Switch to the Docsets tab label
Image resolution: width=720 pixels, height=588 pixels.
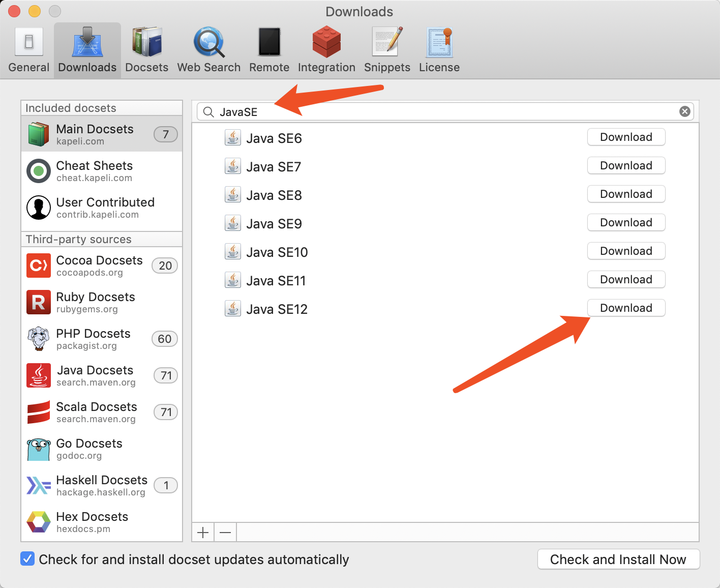[147, 67]
